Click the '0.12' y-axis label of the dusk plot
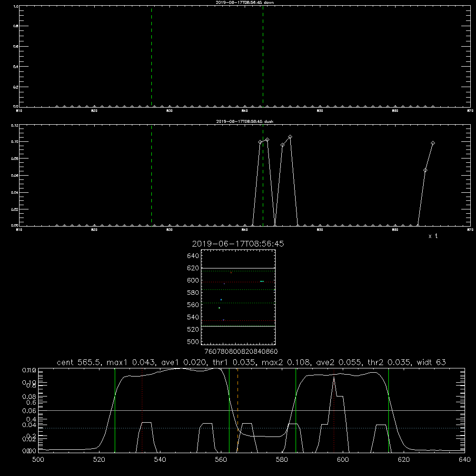Viewport: 476px width, 476px height. pyautogui.click(x=15, y=125)
